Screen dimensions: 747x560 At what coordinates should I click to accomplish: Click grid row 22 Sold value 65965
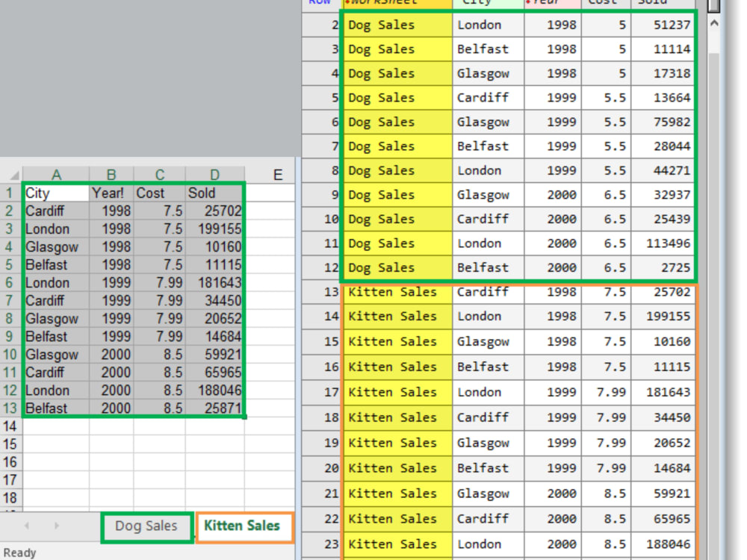pos(662,519)
